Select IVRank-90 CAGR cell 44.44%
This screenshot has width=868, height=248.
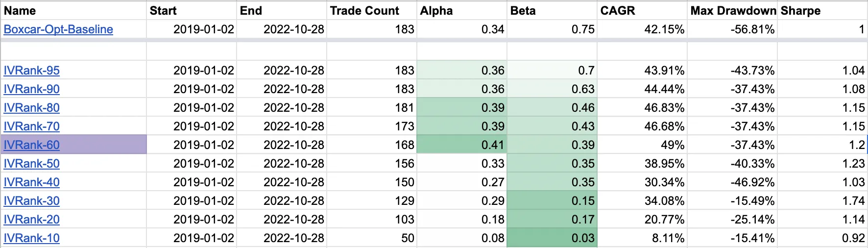point(642,89)
